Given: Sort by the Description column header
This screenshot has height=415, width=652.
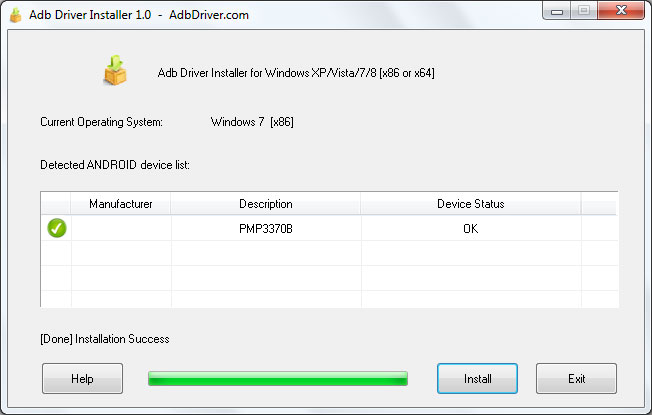Looking at the screenshot, I should click(x=266, y=204).
